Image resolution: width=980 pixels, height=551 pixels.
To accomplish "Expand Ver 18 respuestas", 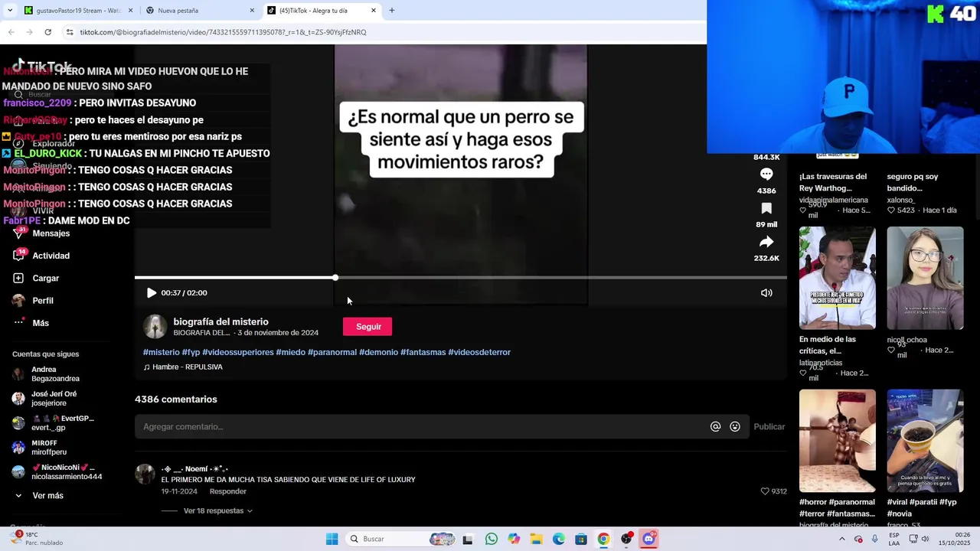I will pyautogui.click(x=217, y=510).
